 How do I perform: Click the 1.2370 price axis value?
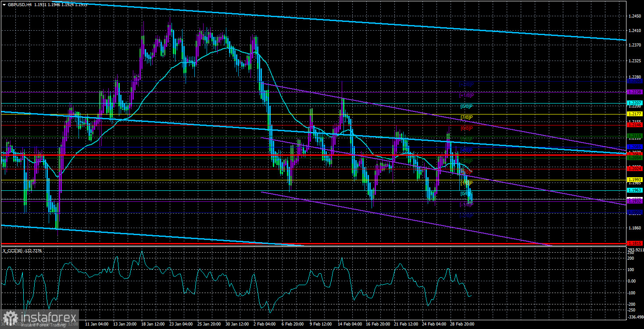[635, 45]
